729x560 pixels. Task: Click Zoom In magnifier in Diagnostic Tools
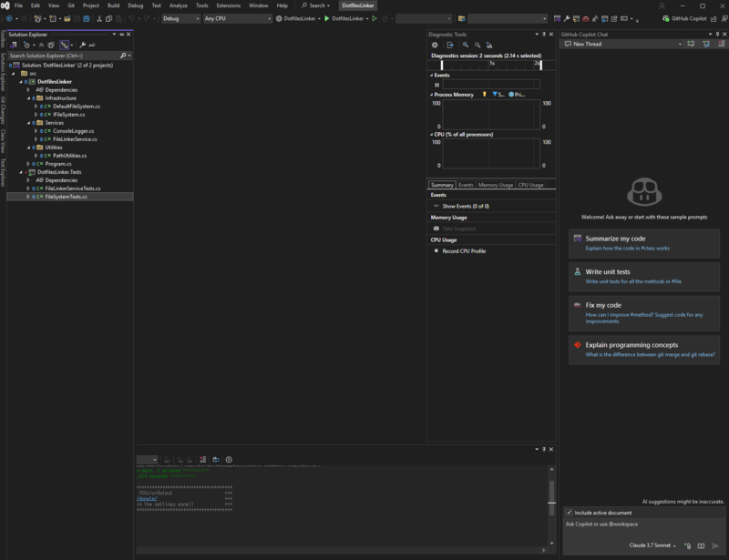tap(466, 46)
